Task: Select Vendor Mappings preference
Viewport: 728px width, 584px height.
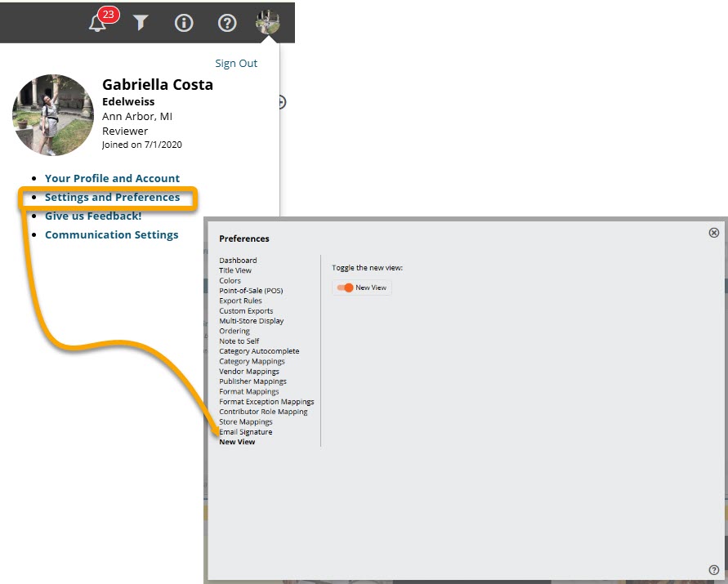Action: [x=249, y=372]
